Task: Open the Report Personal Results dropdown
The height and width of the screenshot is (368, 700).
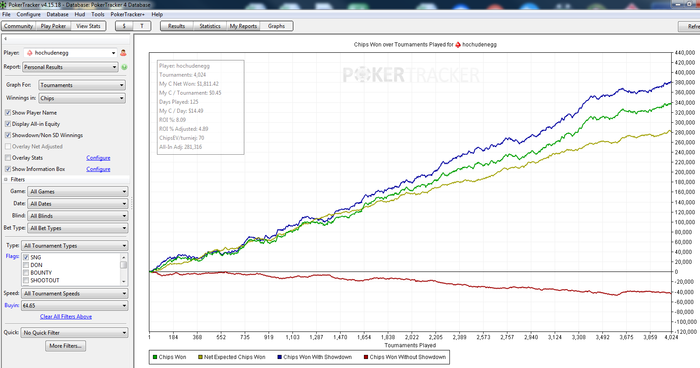Action: point(71,67)
